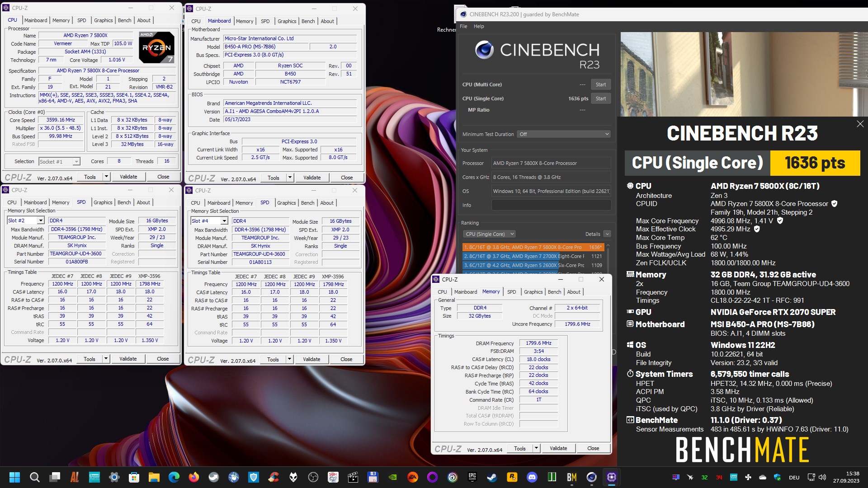The width and height of the screenshot is (868, 488).
Task: Launch Firefox from the taskbar
Action: (193, 477)
